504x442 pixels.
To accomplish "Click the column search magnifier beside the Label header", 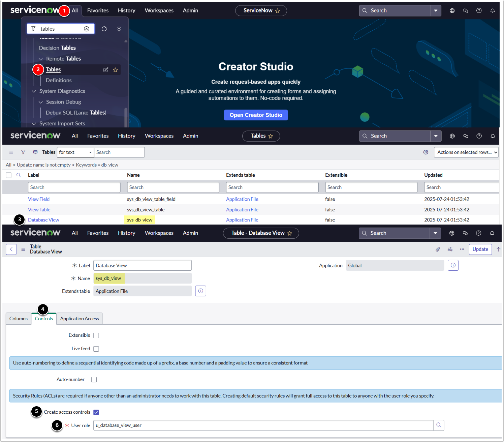I will [19, 175].
